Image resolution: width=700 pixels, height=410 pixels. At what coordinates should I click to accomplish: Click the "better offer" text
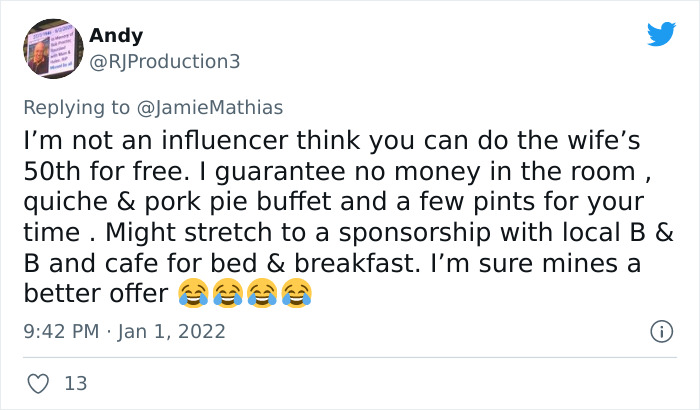point(93,294)
